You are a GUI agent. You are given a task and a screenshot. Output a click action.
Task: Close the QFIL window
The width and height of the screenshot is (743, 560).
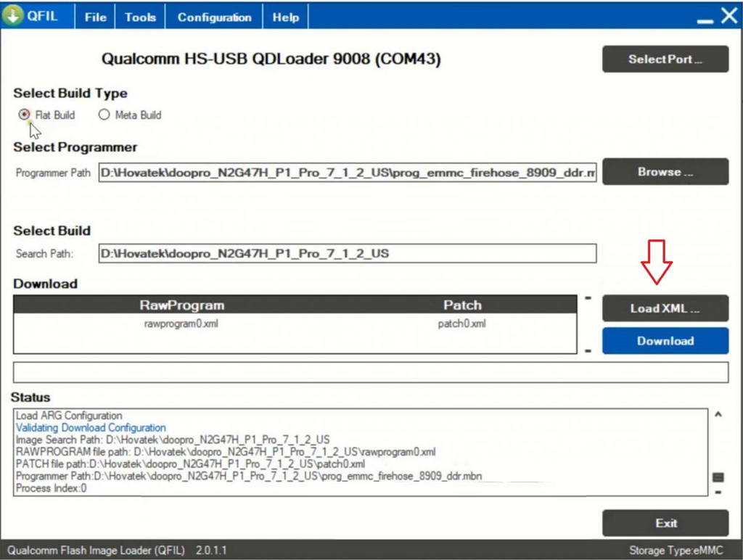728,16
